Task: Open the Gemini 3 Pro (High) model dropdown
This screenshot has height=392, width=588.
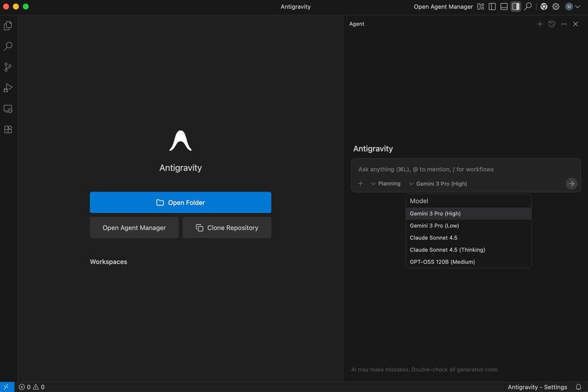Action: click(438, 184)
